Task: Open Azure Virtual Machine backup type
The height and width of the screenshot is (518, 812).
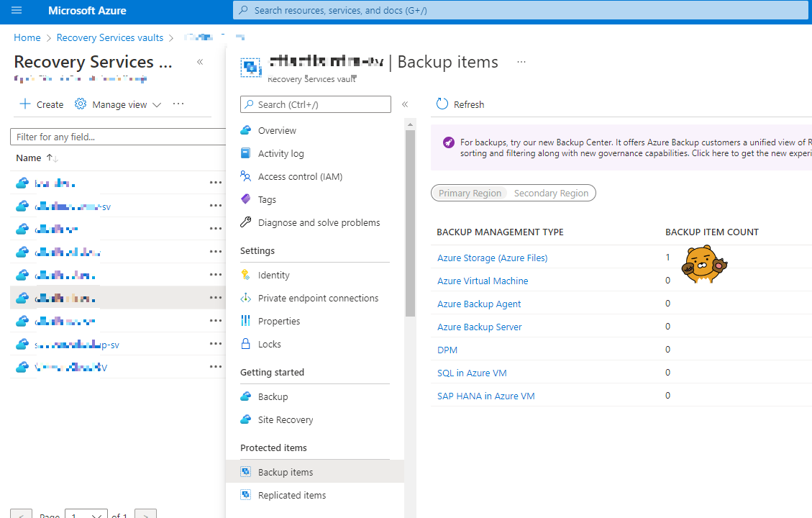Action: tap(483, 281)
